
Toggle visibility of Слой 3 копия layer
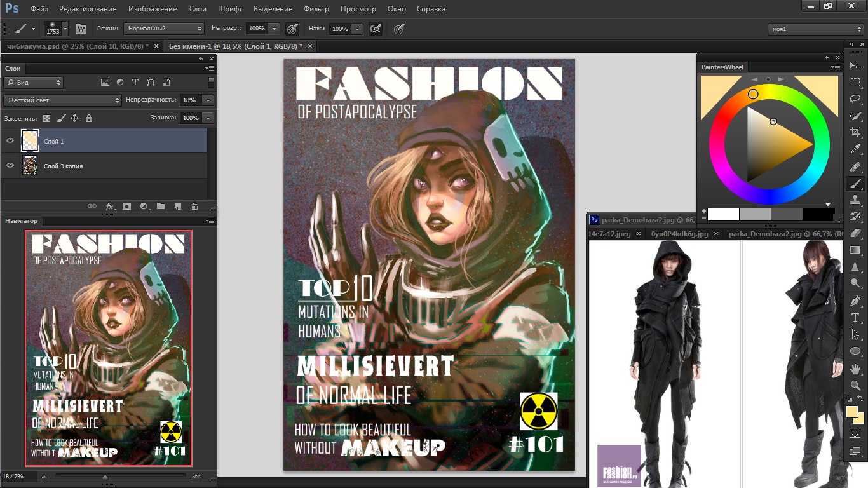tap(10, 166)
